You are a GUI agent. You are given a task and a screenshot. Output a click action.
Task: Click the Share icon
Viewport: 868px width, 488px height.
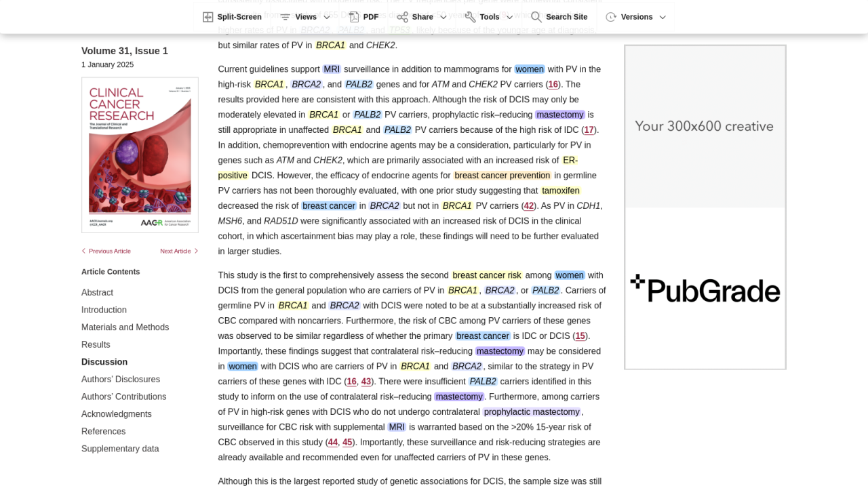pos(403,17)
